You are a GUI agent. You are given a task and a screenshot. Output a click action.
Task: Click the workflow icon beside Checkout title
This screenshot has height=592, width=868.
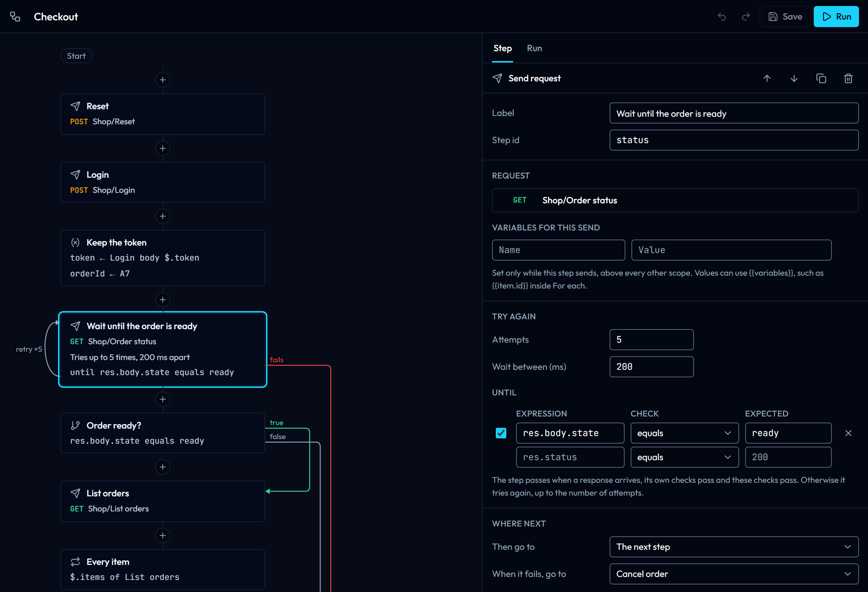[x=15, y=17]
